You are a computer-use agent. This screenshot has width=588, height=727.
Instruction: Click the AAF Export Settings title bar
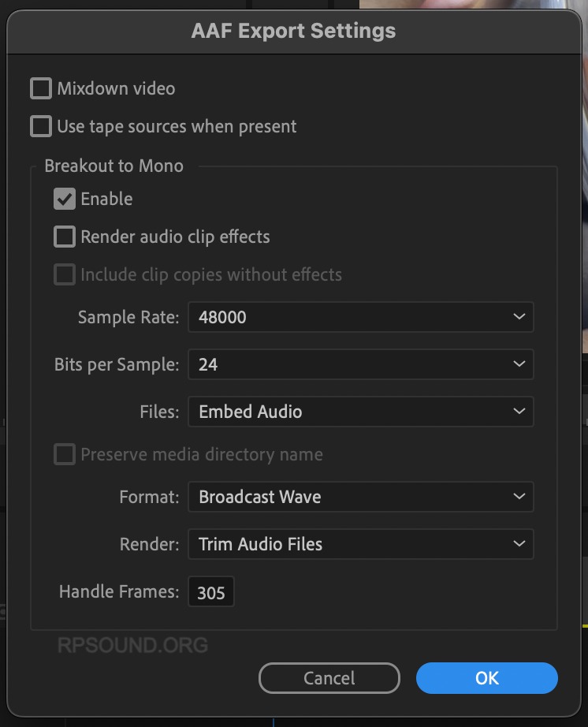(x=293, y=32)
